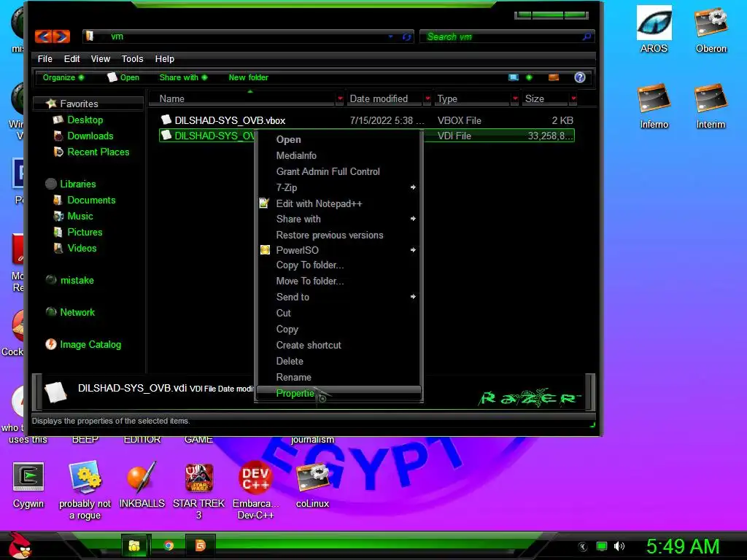This screenshot has width=747, height=560.
Task: Sort by the Date modified column
Action: click(x=379, y=98)
